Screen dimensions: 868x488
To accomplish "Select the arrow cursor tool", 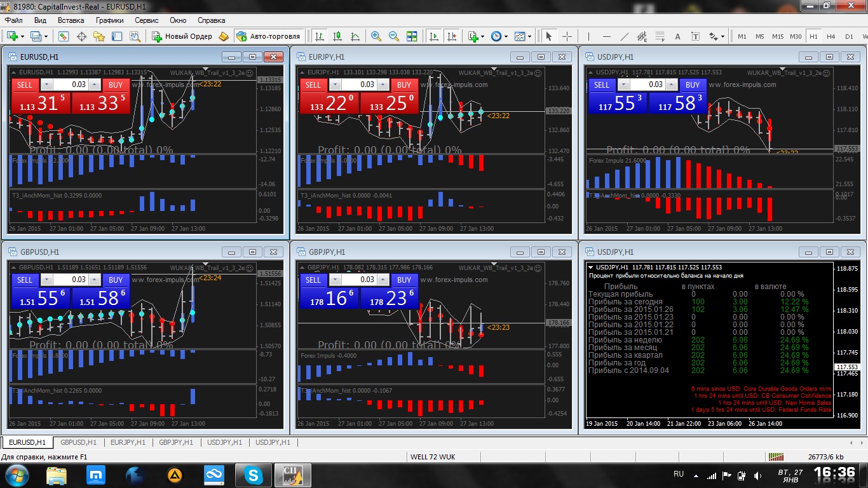I will 549,36.
